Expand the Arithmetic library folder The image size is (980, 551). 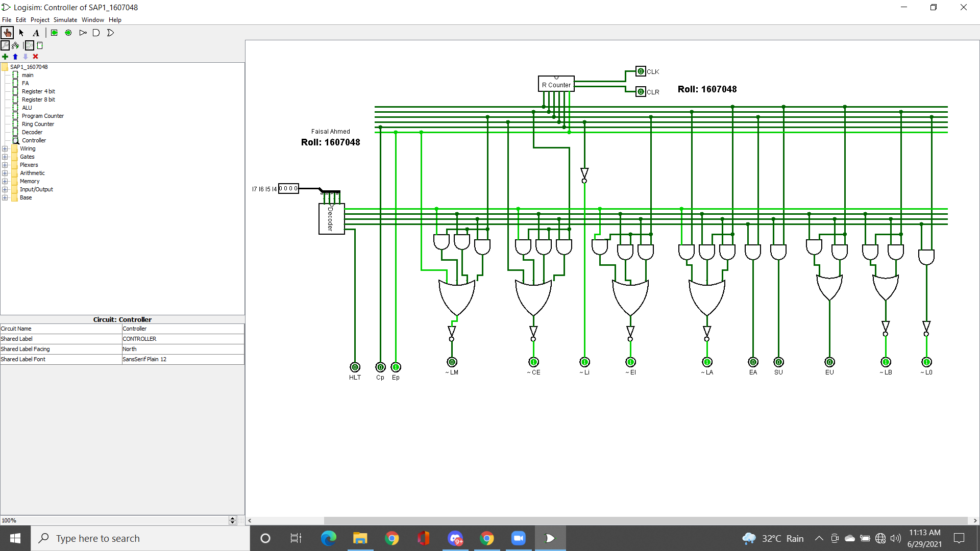coord(5,173)
